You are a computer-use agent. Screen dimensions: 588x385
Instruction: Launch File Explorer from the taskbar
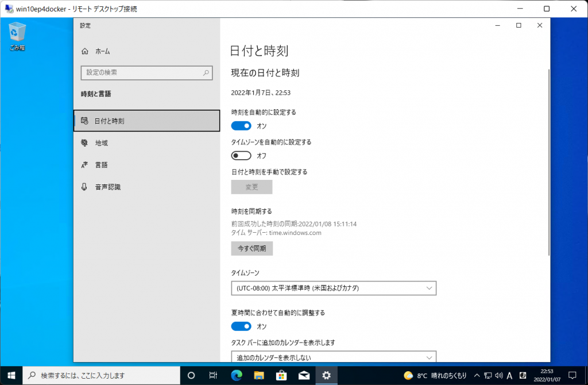click(x=258, y=375)
